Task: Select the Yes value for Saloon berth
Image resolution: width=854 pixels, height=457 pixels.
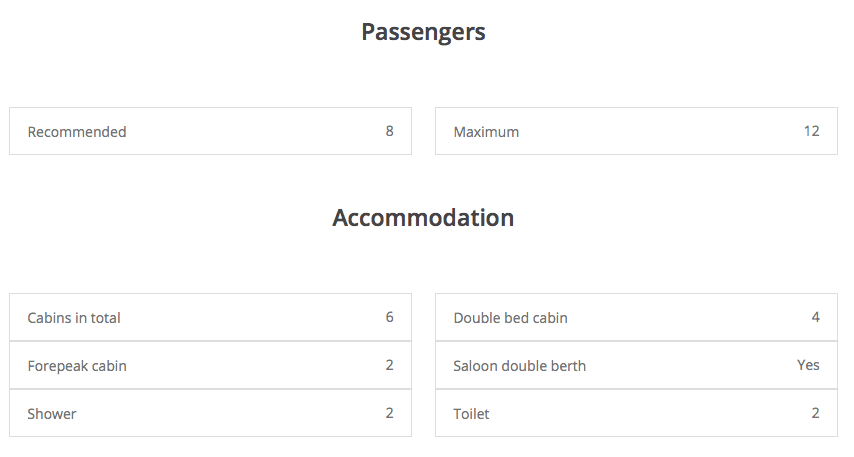Action: coord(808,365)
